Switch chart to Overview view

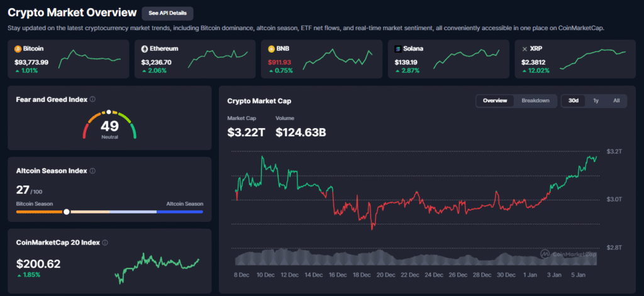coord(495,101)
